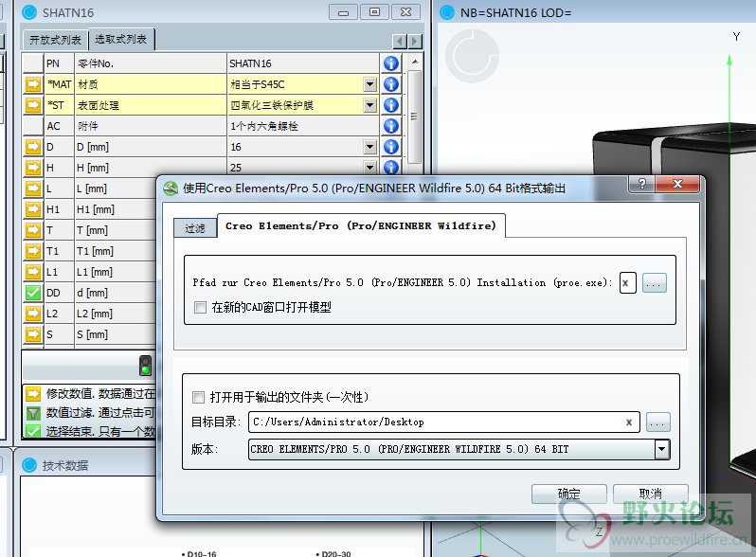The width and height of the screenshot is (756, 557).
Task: Click the info icon for the surface treatment row
Action: 391,105
